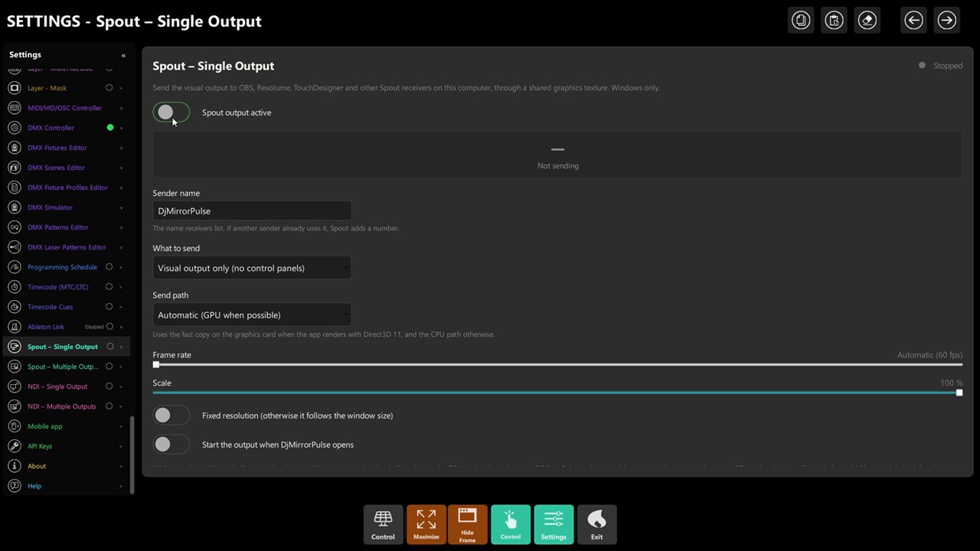
Task: Click the paste clipboard icon
Action: coord(834,20)
